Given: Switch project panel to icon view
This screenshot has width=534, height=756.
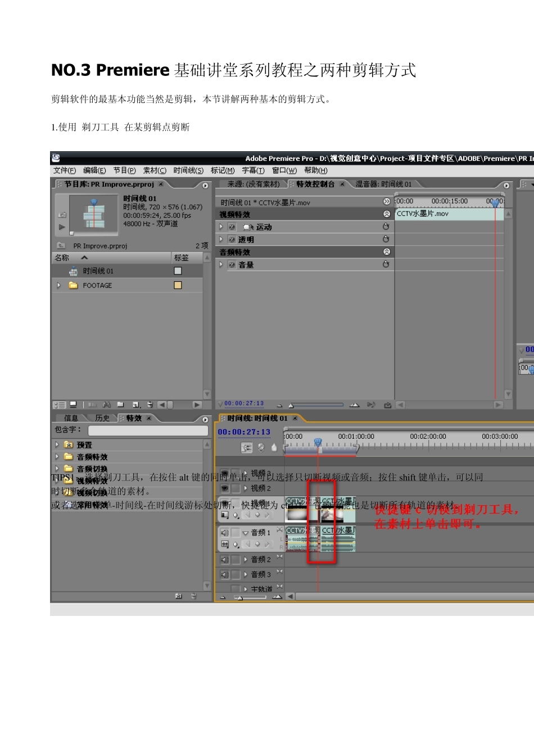Looking at the screenshot, I should click(73, 404).
